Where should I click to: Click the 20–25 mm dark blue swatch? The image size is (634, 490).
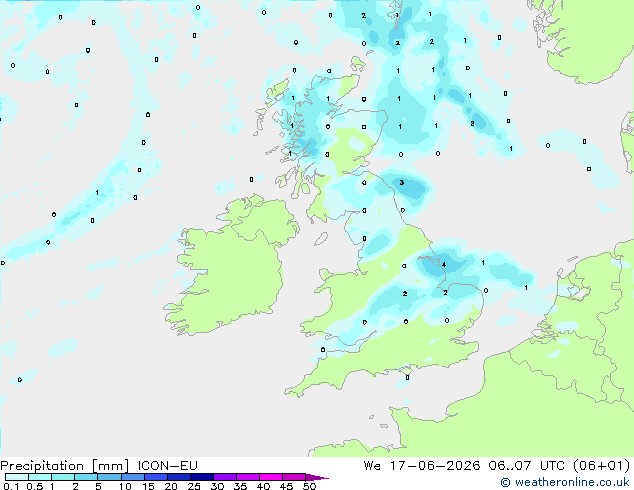click(178, 477)
